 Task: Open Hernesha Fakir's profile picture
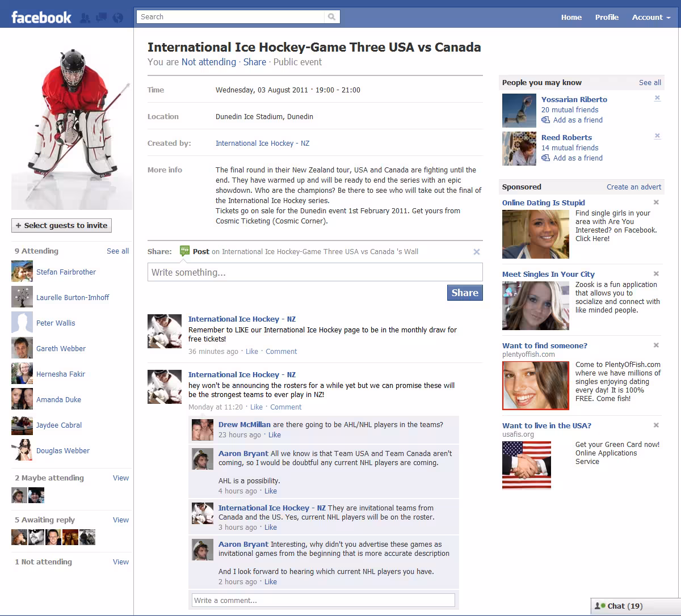click(x=22, y=373)
